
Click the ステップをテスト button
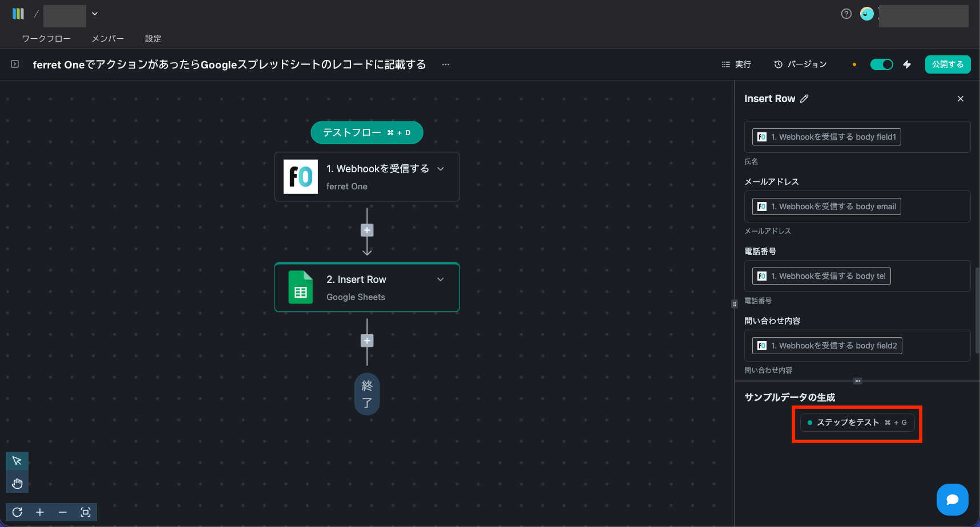pos(857,423)
